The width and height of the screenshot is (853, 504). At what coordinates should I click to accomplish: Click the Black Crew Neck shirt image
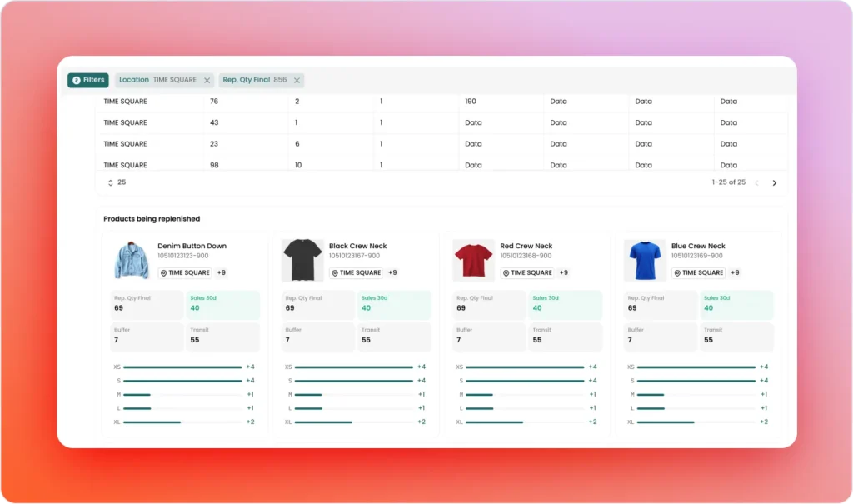[302, 260]
